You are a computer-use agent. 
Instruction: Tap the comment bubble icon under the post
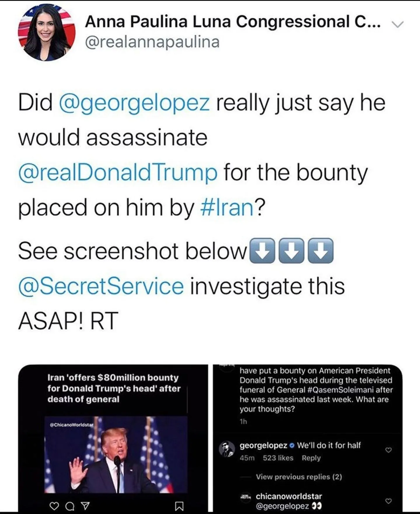[x=69, y=506]
